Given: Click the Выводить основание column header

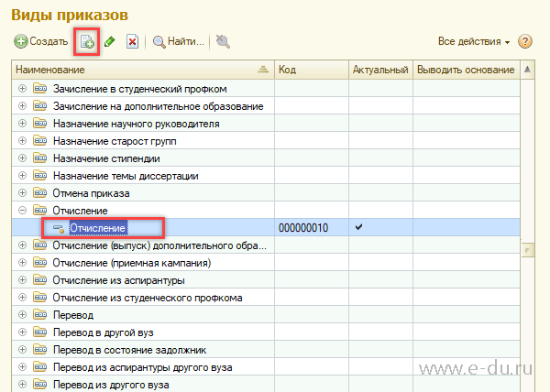Looking at the screenshot, I should [464, 71].
